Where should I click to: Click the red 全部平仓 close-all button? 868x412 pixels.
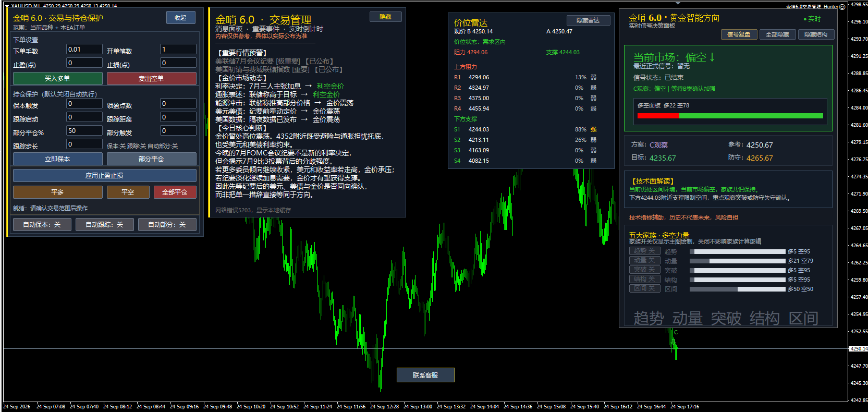pyautogui.click(x=175, y=192)
